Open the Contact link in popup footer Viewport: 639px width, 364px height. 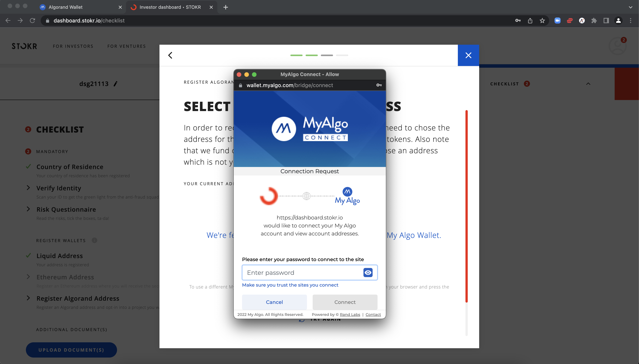click(x=373, y=315)
